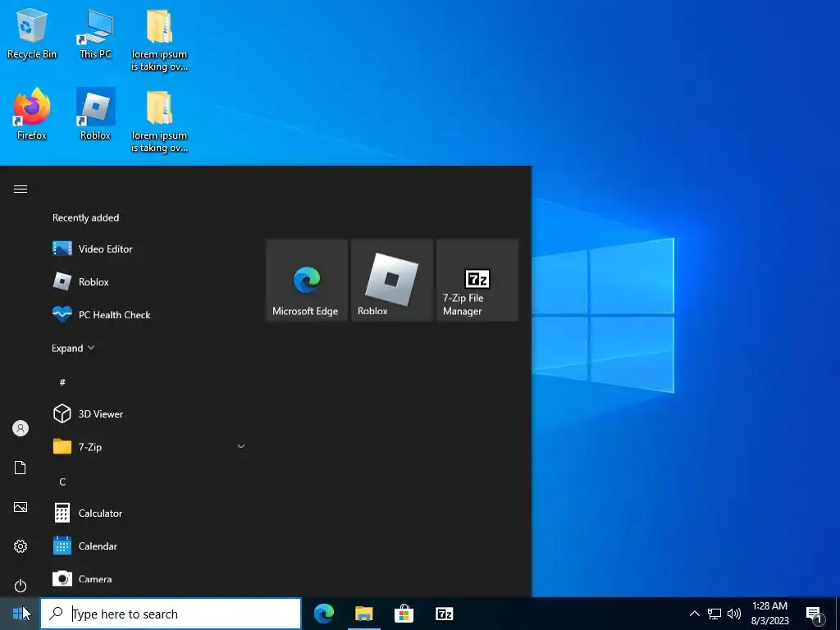Click the # letter header in app list
840x630 pixels.
click(x=62, y=382)
